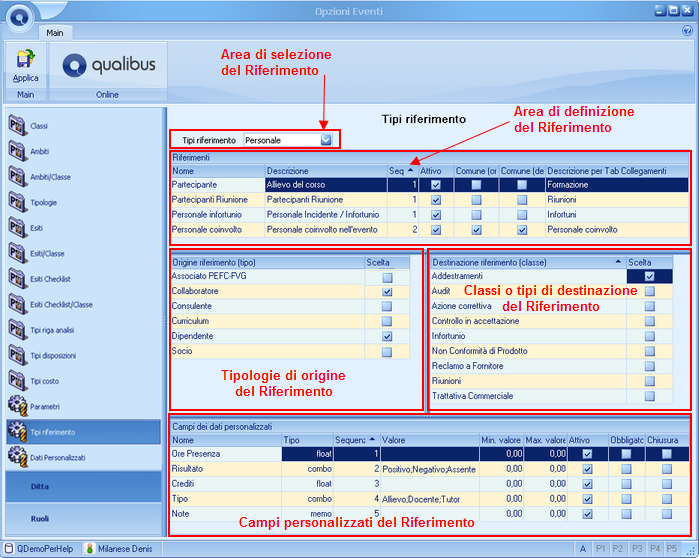Click the A status bar button

583,549
